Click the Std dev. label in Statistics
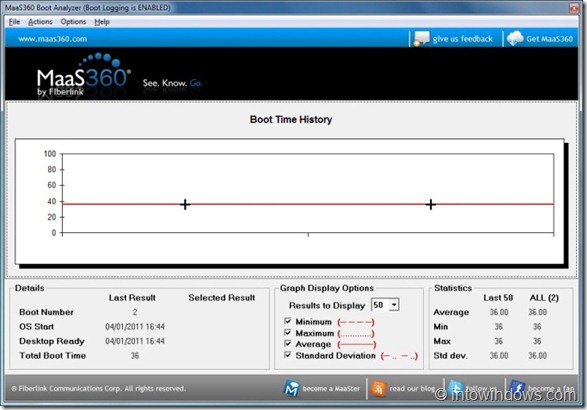The height and width of the screenshot is (410, 587). [451, 355]
